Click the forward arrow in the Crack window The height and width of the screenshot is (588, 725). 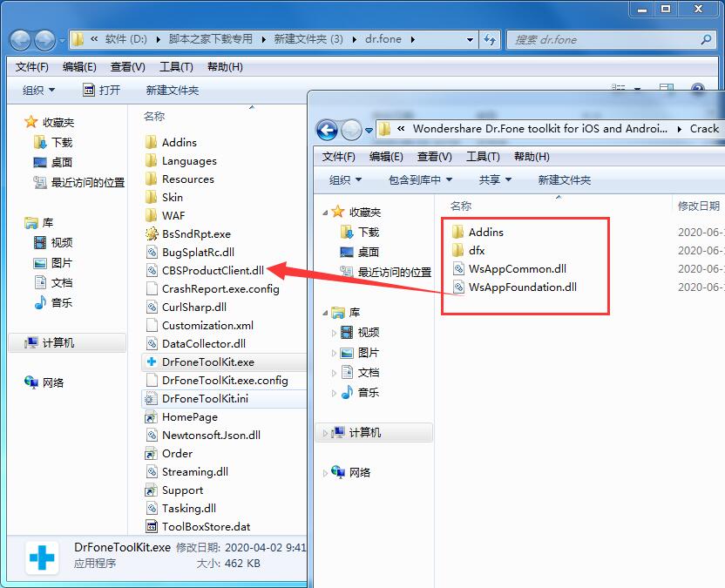351,130
